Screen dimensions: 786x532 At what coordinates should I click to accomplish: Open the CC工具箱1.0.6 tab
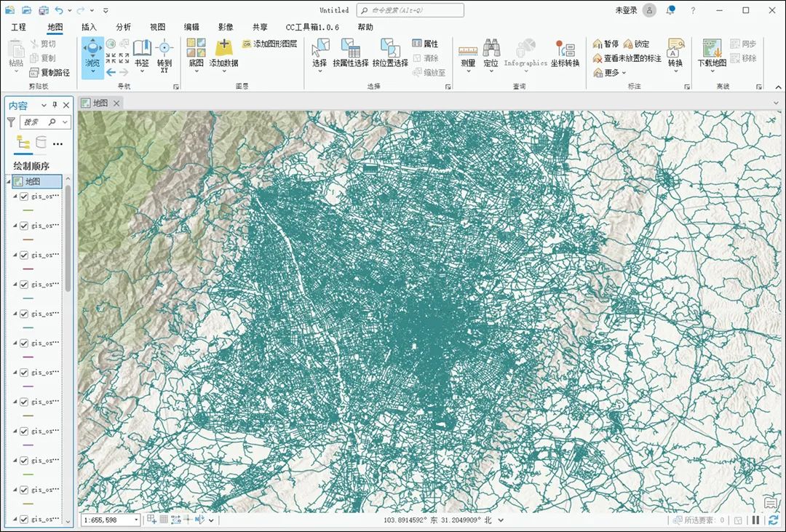[312, 27]
